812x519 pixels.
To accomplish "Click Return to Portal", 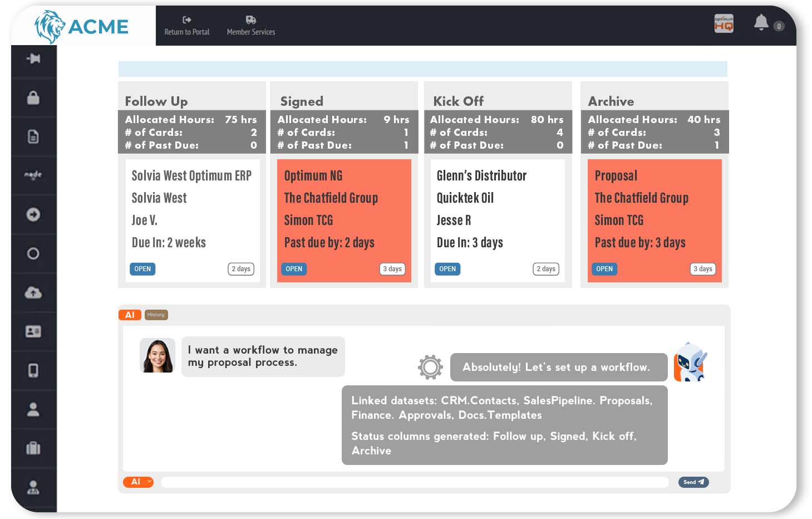I will coord(186,25).
